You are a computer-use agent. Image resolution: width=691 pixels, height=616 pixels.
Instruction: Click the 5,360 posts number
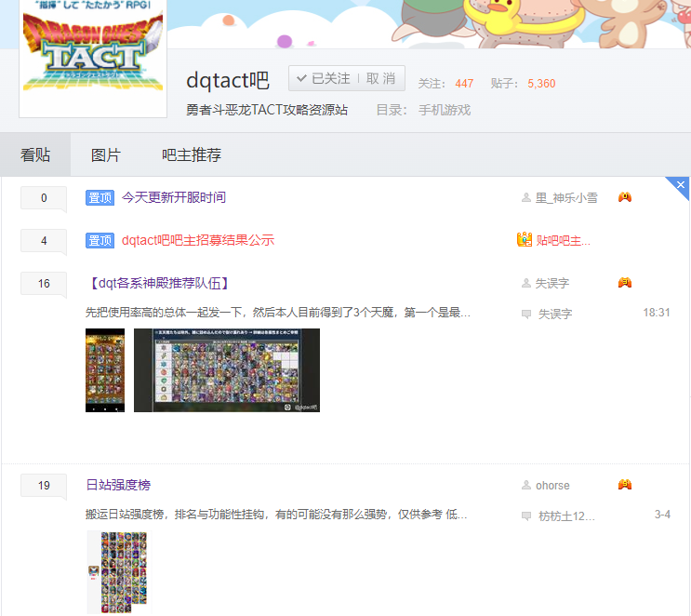541,84
